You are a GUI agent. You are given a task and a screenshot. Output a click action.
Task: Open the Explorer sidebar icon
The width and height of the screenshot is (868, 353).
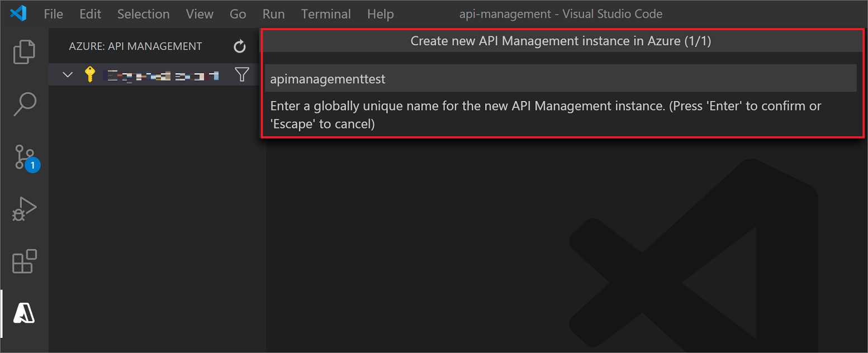click(23, 51)
